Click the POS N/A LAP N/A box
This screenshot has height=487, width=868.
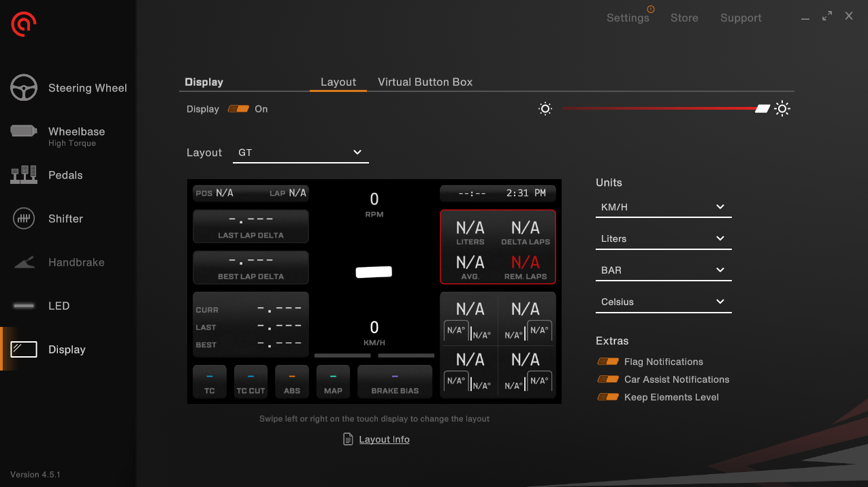251,193
